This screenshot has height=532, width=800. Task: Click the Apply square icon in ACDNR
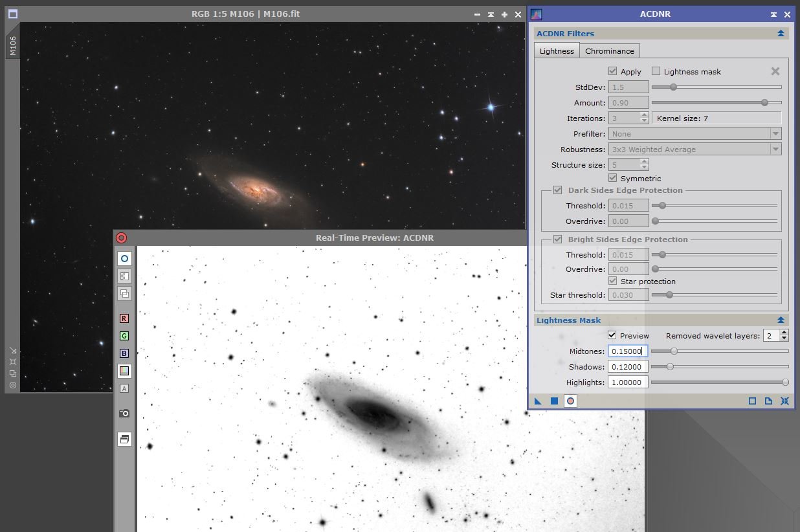point(554,401)
